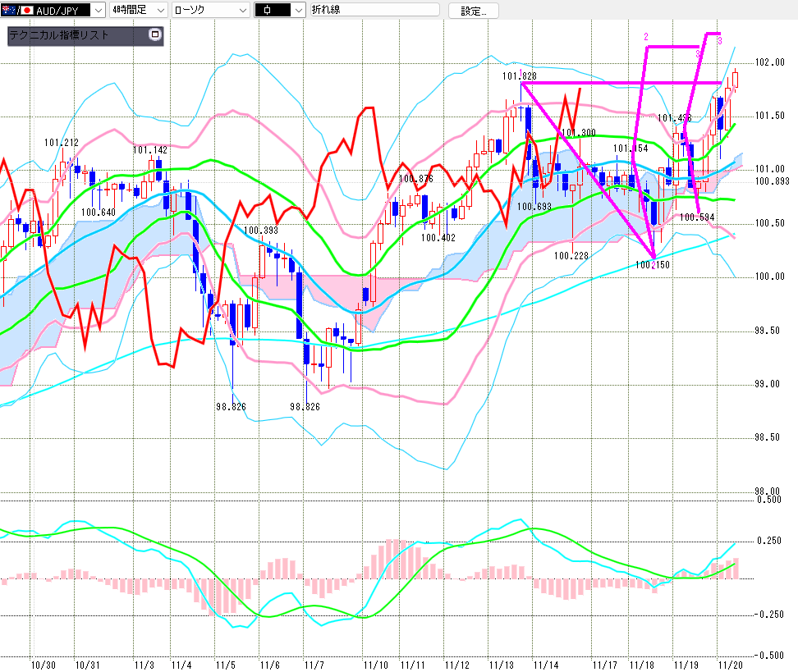Open the ローソク chart type dropdown
798x672 pixels.
pos(241,11)
